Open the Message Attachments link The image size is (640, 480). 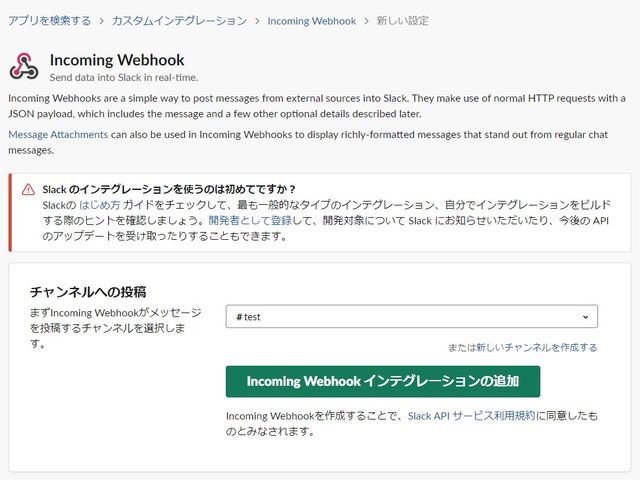pyautogui.click(x=58, y=135)
